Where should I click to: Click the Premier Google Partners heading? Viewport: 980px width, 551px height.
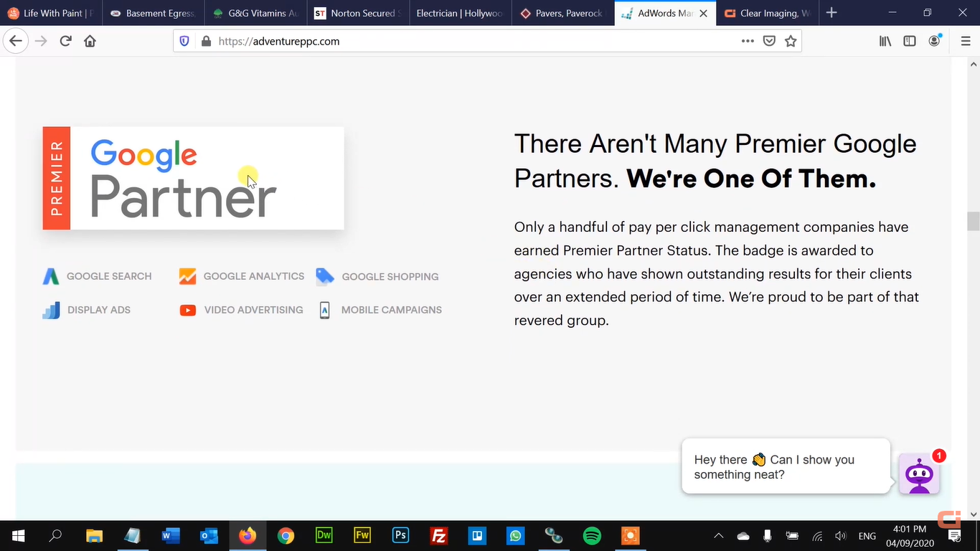pos(715,161)
